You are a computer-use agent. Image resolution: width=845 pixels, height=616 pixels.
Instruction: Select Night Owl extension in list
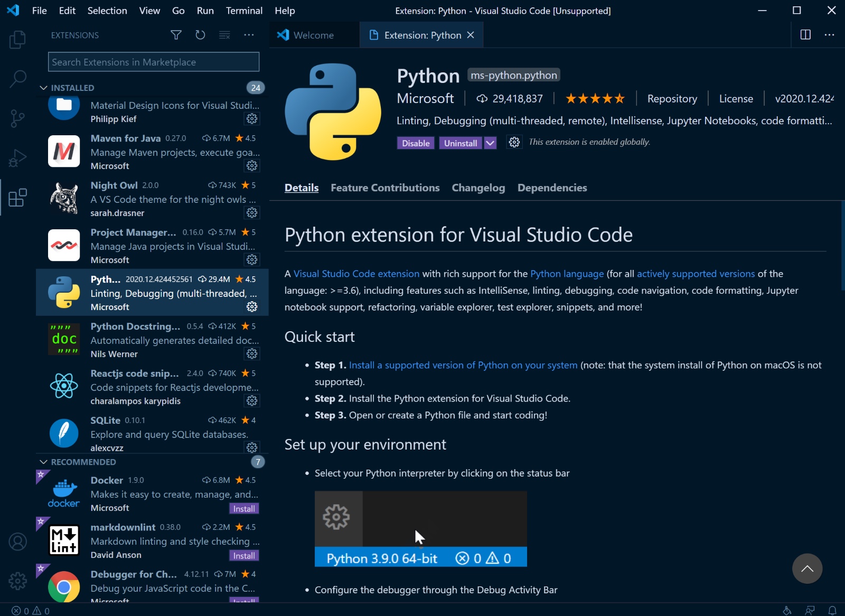pos(152,199)
